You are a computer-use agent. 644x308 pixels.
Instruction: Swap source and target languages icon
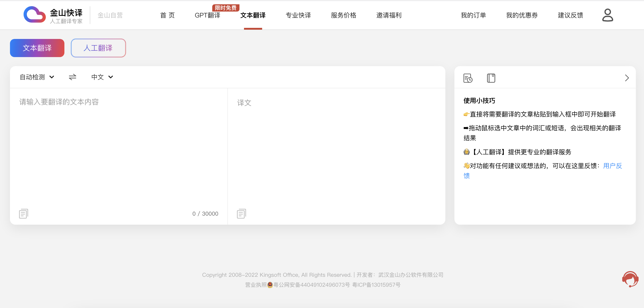tap(73, 77)
